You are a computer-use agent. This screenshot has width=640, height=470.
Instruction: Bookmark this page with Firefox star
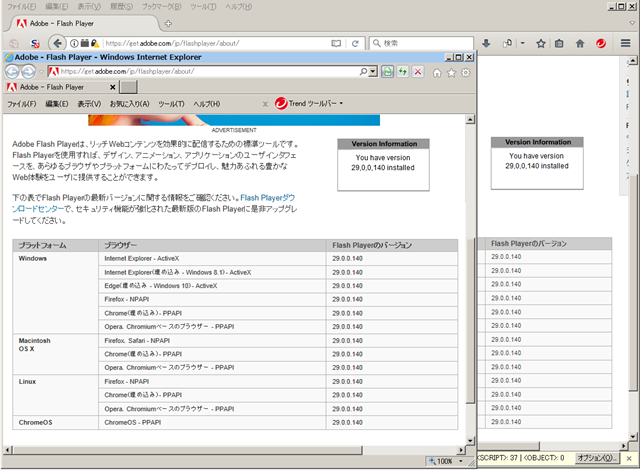click(541, 43)
